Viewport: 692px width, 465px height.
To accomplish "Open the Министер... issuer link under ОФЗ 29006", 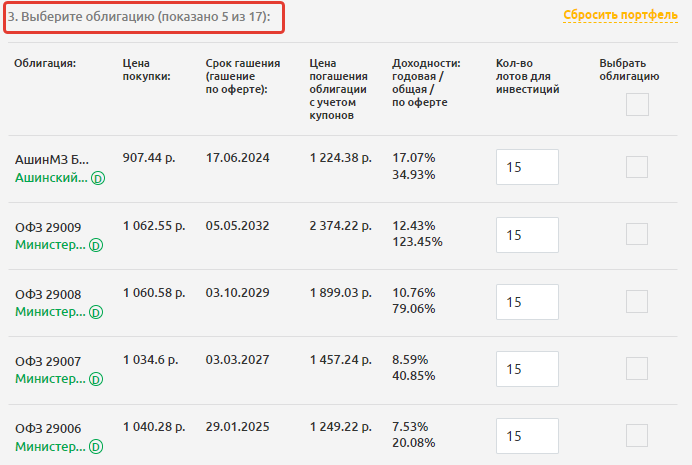I will click(50, 446).
